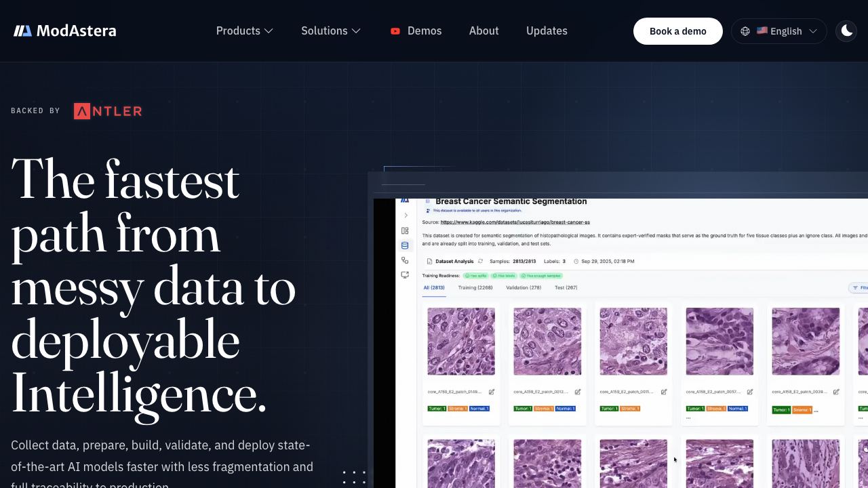Toggle dark mode with the moon button
868x488 pixels.
[846, 30]
